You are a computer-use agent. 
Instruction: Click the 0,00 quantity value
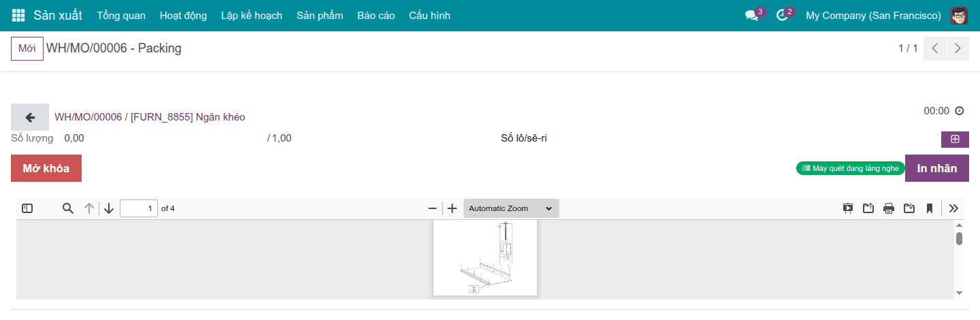click(74, 138)
